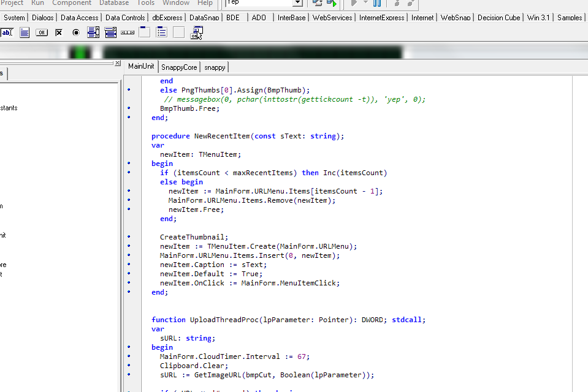Click 'newItem: TMenuItem;' variable declaration
The image size is (588, 392).
point(200,154)
